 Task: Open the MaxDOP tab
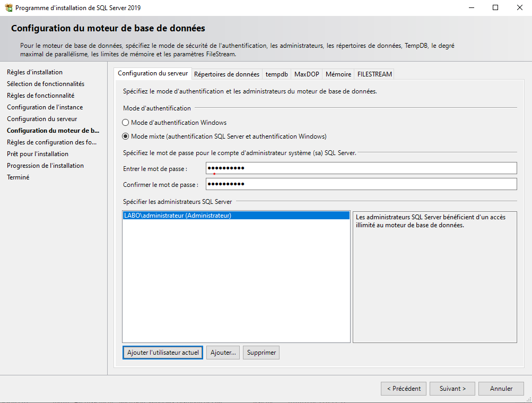307,74
